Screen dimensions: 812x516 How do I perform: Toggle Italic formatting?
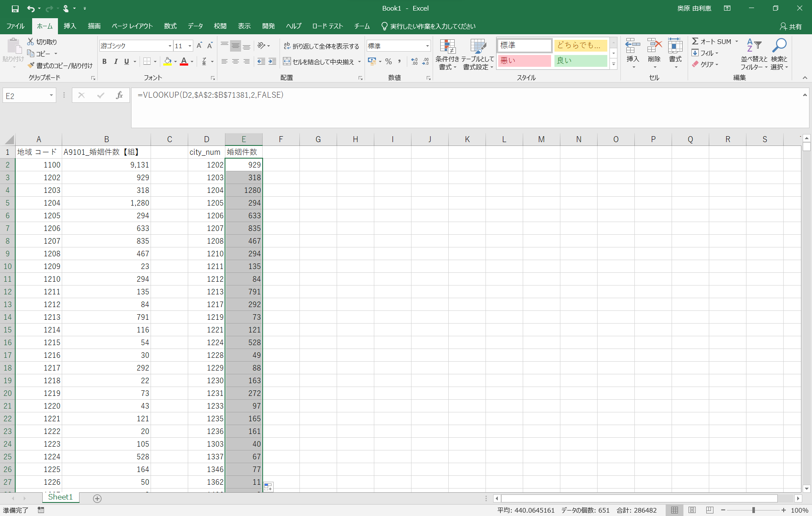pos(115,62)
